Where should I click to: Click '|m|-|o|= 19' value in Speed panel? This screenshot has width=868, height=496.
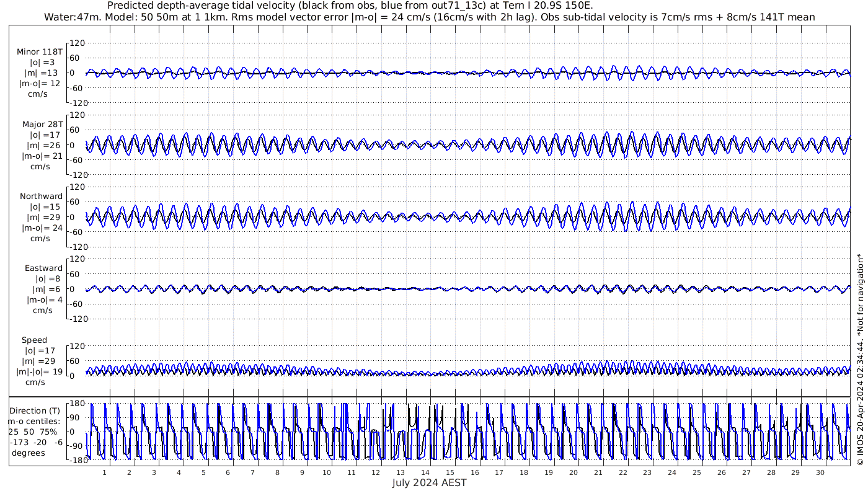pos(40,371)
